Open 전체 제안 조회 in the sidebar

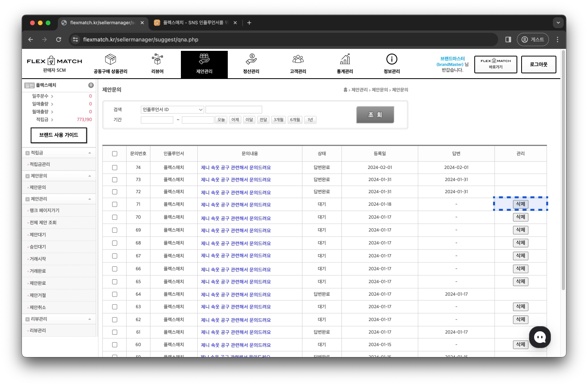tap(43, 223)
